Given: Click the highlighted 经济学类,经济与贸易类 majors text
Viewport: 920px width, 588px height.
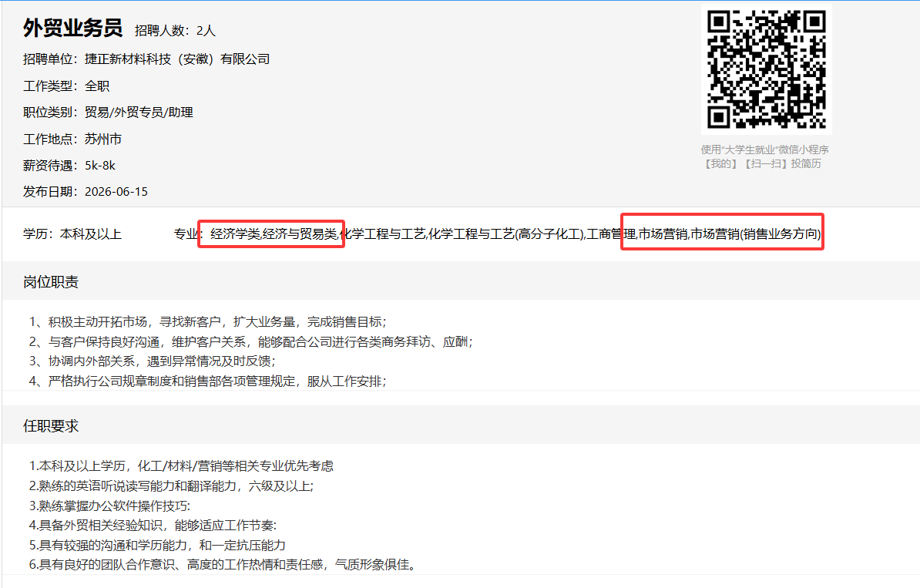Looking at the screenshot, I should coord(274,234).
